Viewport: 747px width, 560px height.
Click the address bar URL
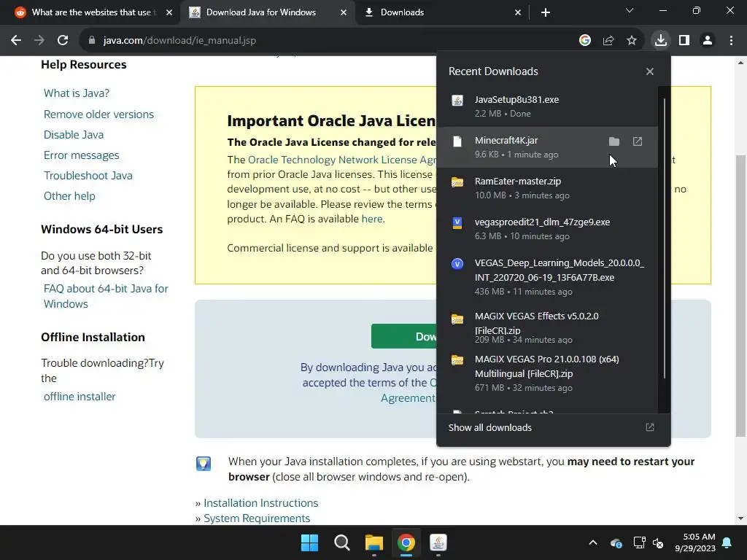179,41
